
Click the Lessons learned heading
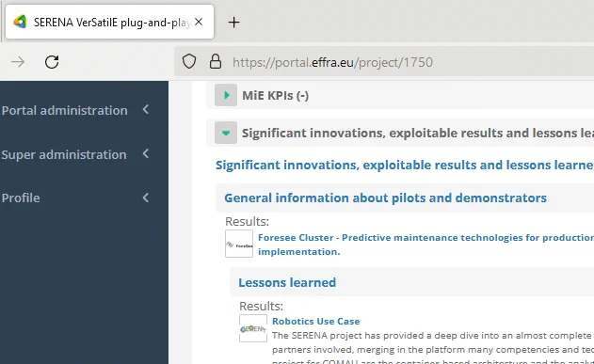pyautogui.click(x=287, y=283)
